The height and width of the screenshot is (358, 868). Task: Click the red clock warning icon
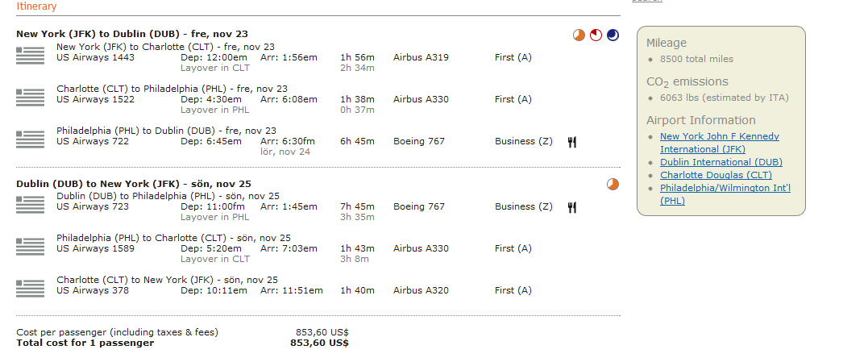point(596,35)
